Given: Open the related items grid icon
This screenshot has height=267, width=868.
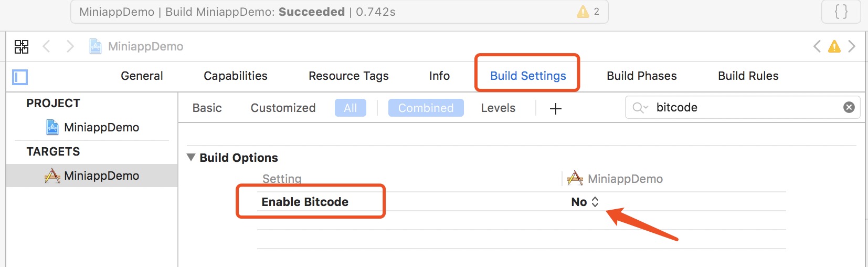Looking at the screenshot, I should [22, 47].
